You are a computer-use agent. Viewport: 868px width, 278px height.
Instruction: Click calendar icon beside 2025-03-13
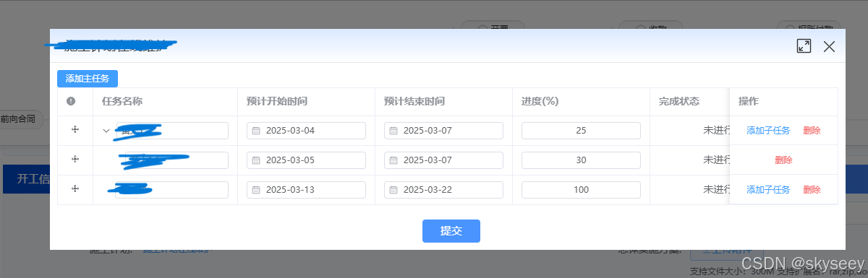(x=256, y=190)
